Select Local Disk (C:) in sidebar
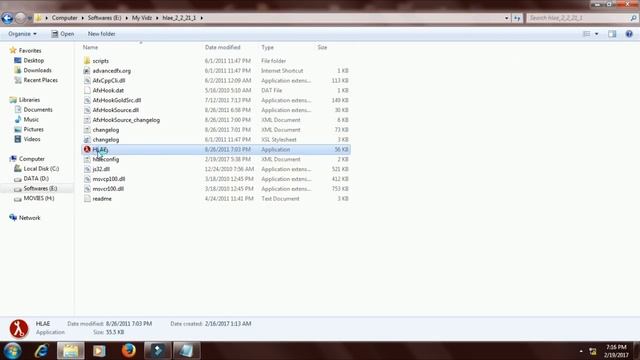 pyautogui.click(x=41, y=169)
